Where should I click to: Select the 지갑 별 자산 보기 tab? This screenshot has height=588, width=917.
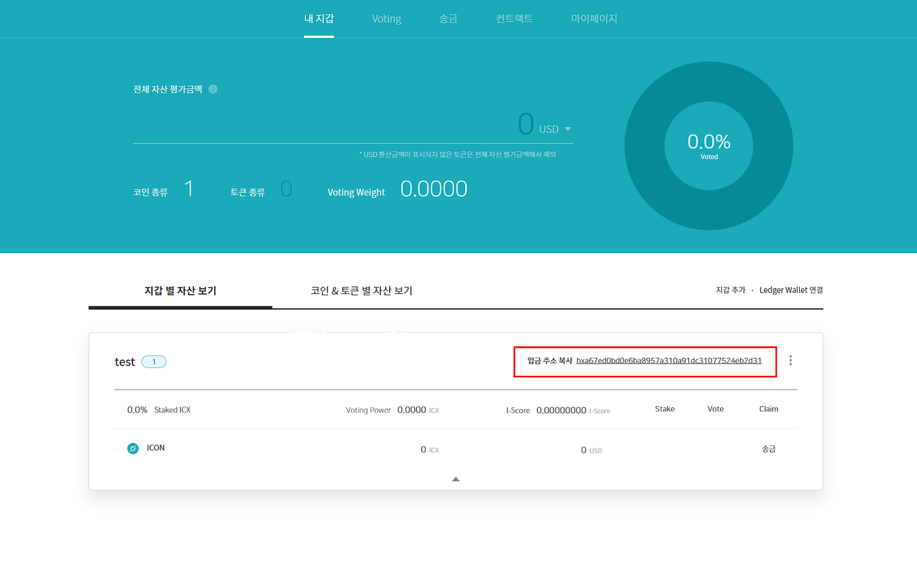[180, 290]
